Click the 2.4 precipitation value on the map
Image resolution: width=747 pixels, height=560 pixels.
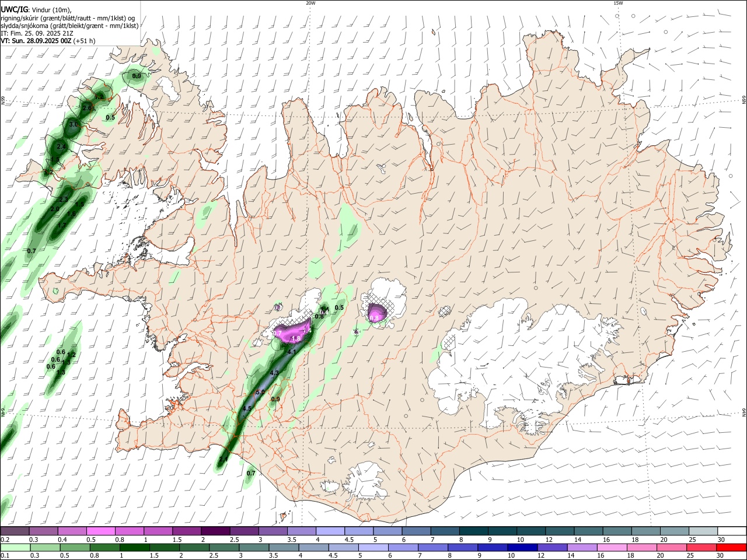[x=61, y=146]
